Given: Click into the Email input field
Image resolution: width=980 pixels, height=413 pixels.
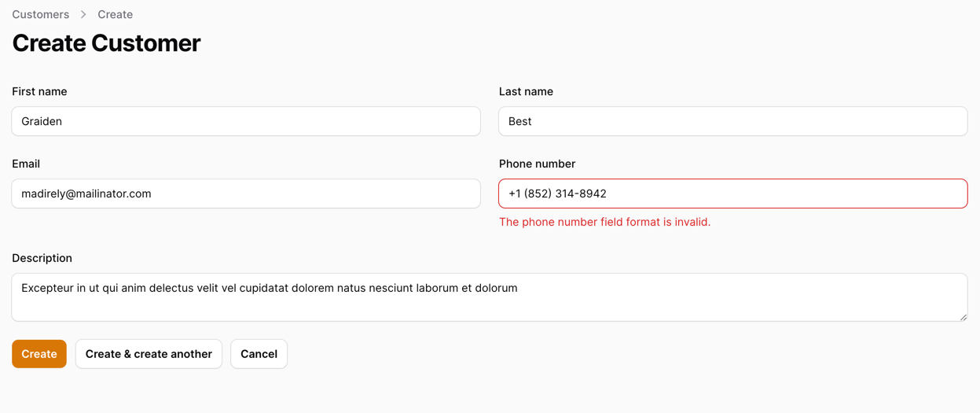Looking at the screenshot, I should pos(246,194).
